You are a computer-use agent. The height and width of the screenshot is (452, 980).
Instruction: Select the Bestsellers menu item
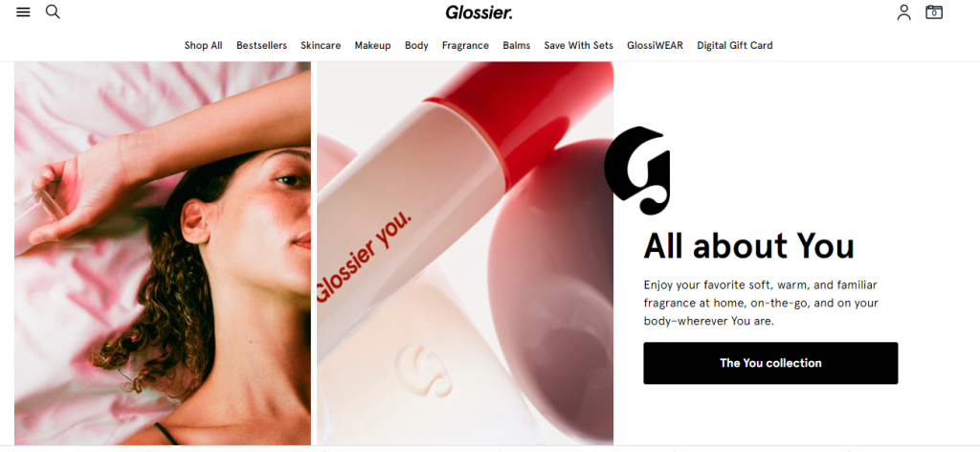coord(261,46)
